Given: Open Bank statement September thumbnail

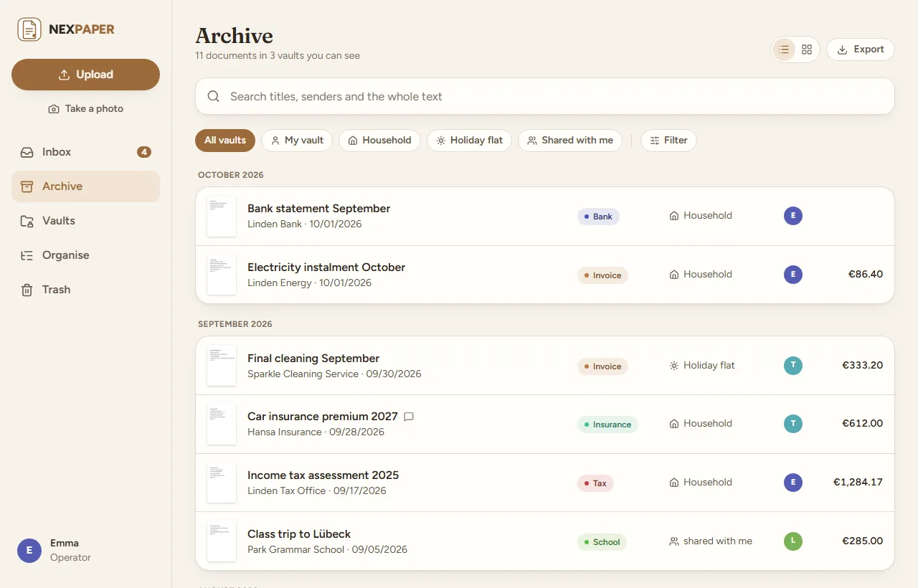Looking at the screenshot, I should [222, 216].
